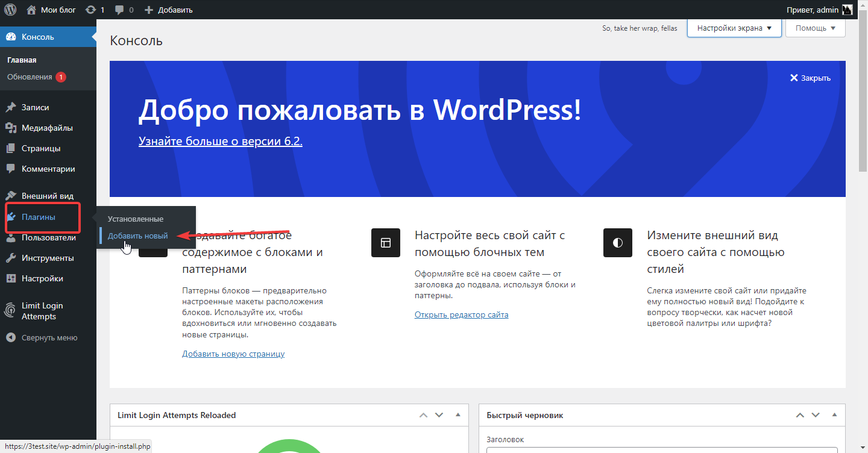
Task: Click the Консоль dashboard icon
Action: coord(11,37)
